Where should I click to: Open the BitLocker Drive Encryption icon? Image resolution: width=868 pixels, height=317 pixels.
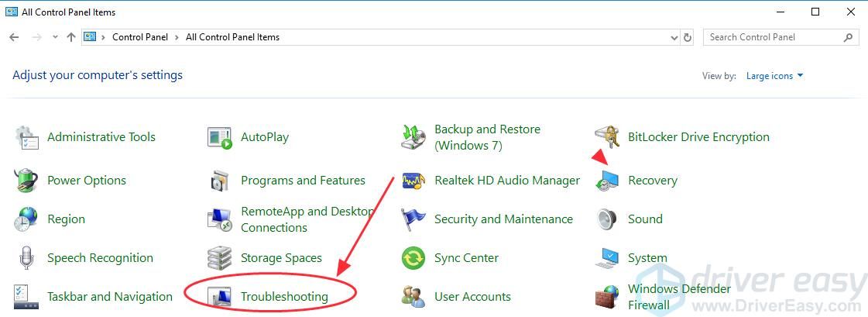tap(607, 137)
